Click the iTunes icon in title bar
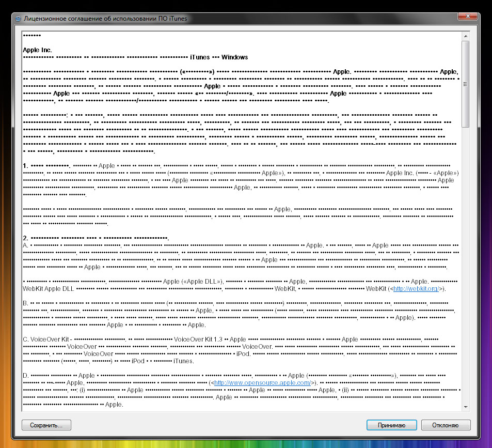 (18, 19)
